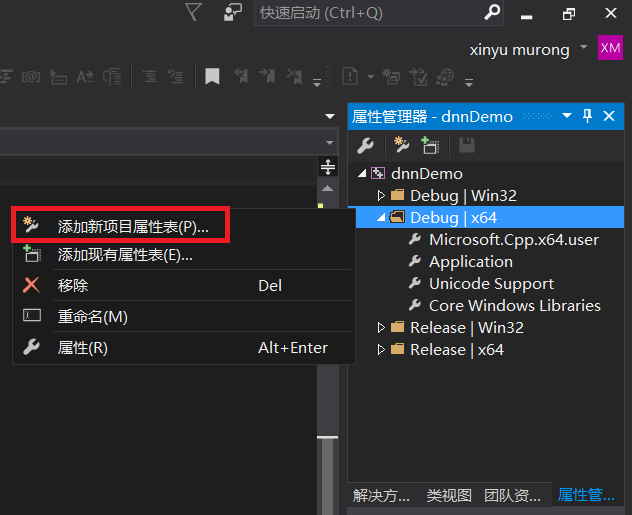Select the Release | Win32 configuration

[467, 328]
